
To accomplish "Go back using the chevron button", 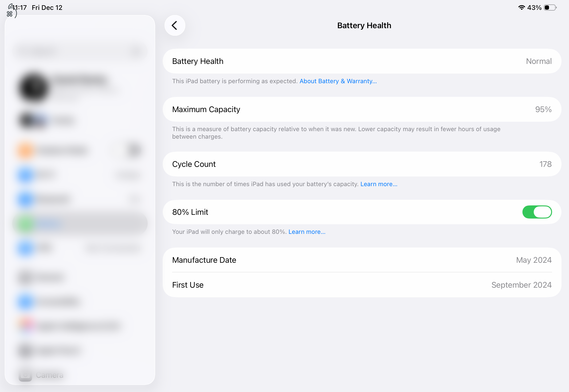I will point(175,26).
